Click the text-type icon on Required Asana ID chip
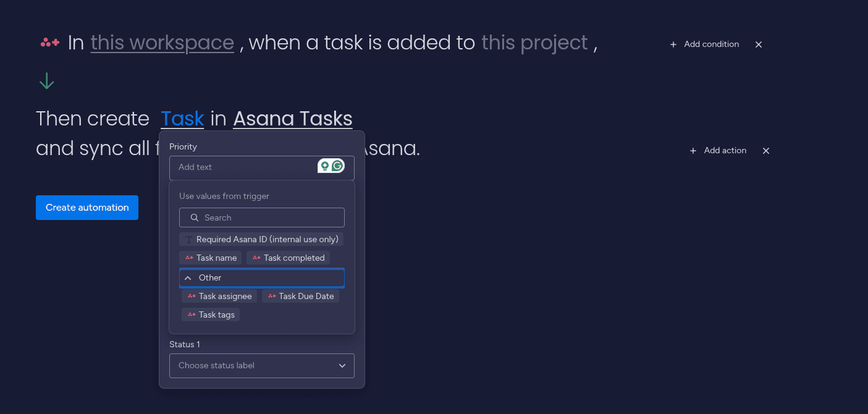Screen dimensions: 868x414 188,239
